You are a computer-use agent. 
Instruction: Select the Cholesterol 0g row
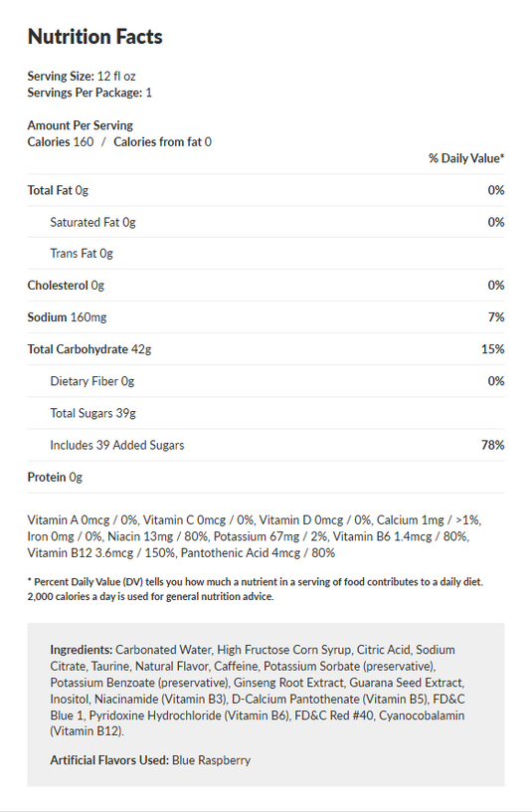point(266,286)
